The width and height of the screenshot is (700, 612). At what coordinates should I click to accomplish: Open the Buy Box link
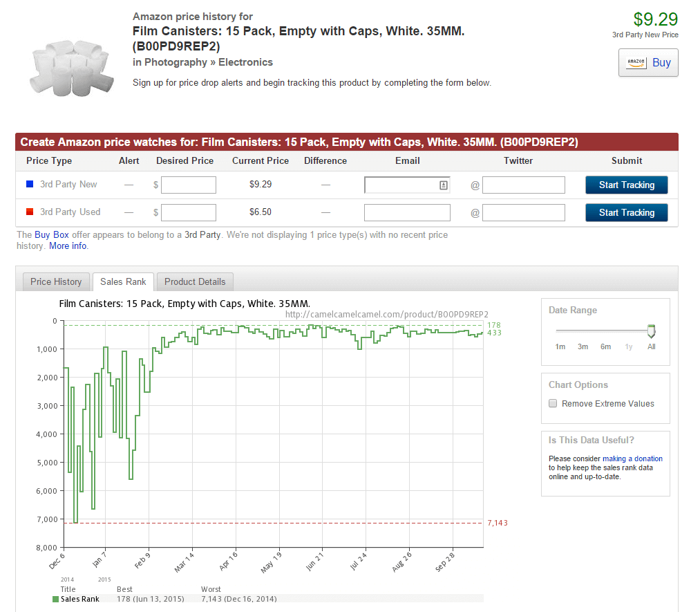pos(52,235)
